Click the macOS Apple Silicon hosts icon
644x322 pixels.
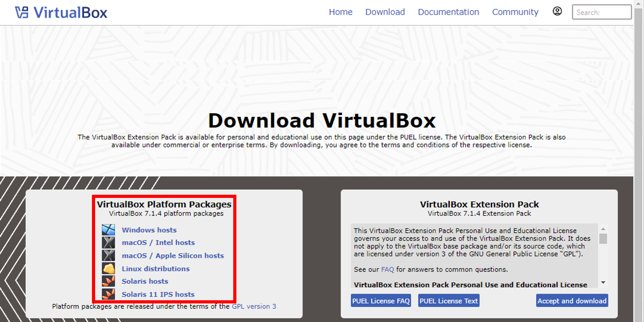[x=108, y=255]
